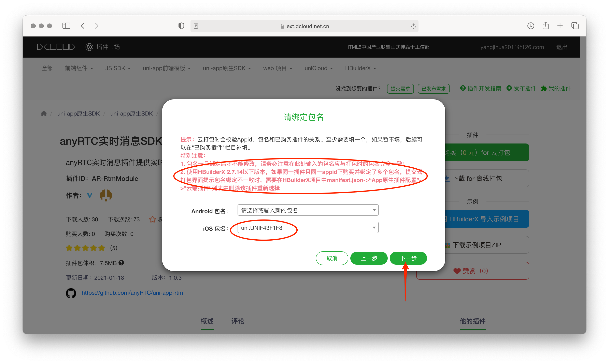Click HBuilderX 导入示例项目 button
609x364 pixels.
point(487,219)
